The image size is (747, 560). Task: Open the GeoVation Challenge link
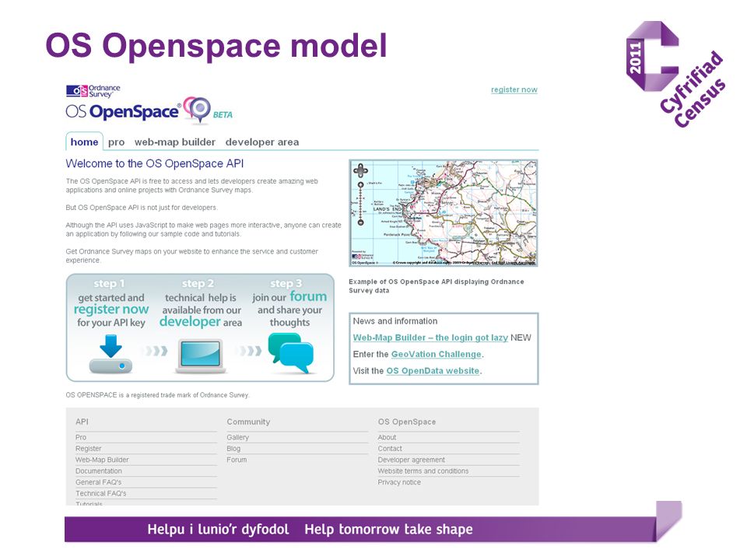coord(436,355)
